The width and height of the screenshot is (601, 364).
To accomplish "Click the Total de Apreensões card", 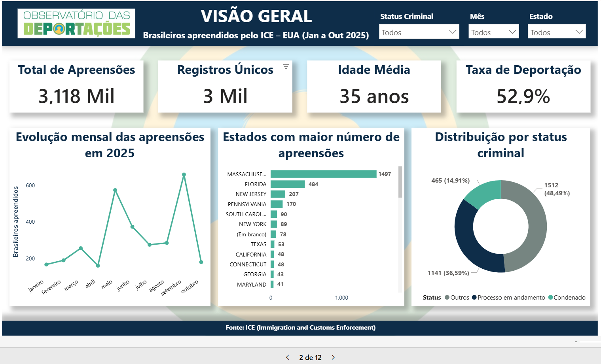I will [x=76, y=87].
